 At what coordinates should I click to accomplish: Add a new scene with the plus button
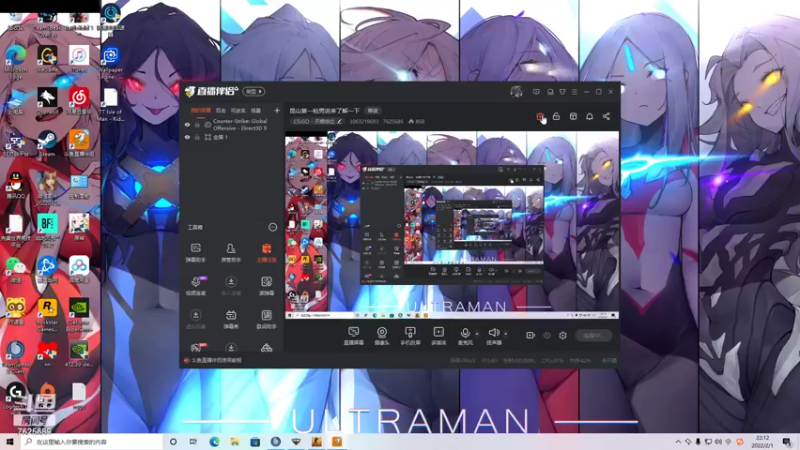pos(277,110)
